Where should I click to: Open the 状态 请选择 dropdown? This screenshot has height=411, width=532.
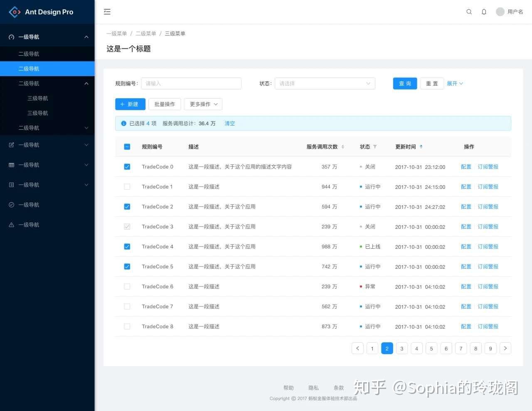(x=325, y=83)
